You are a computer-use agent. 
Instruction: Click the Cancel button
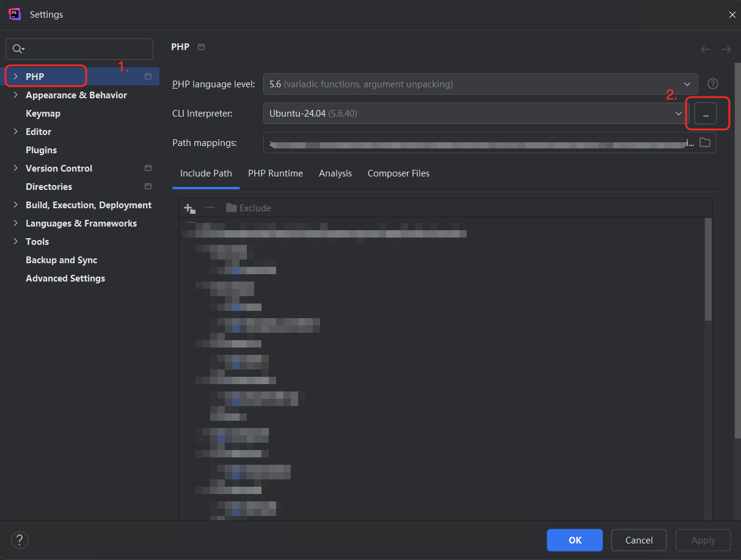(639, 540)
